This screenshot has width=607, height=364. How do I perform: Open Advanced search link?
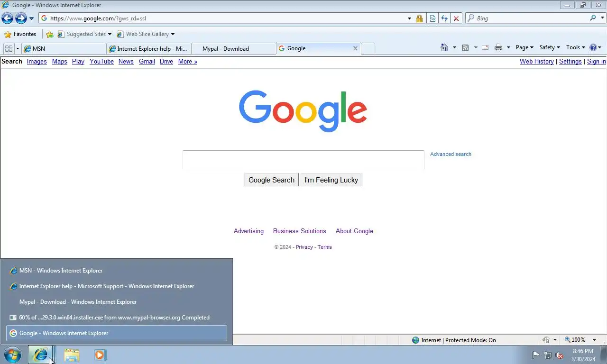pos(451,154)
